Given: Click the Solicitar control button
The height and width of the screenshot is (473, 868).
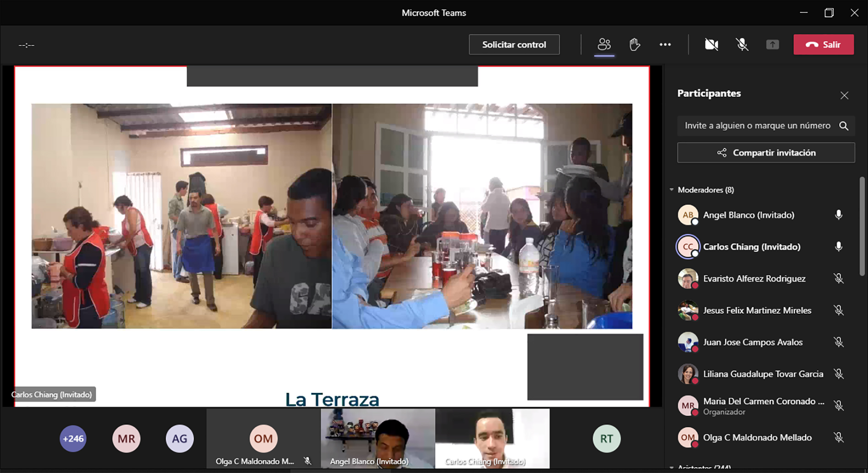Looking at the screenshot, I should [x=514, y=44].
